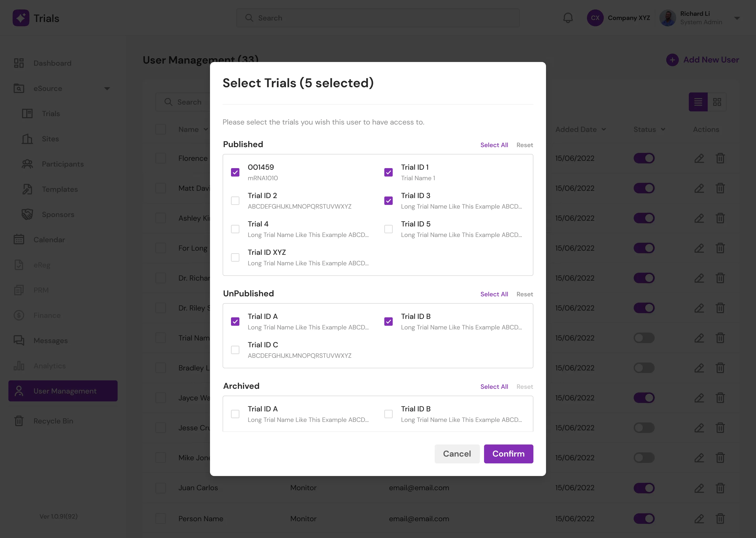Select the Juan Carlos row checkbox
The image size is (756, 538).
161,488
